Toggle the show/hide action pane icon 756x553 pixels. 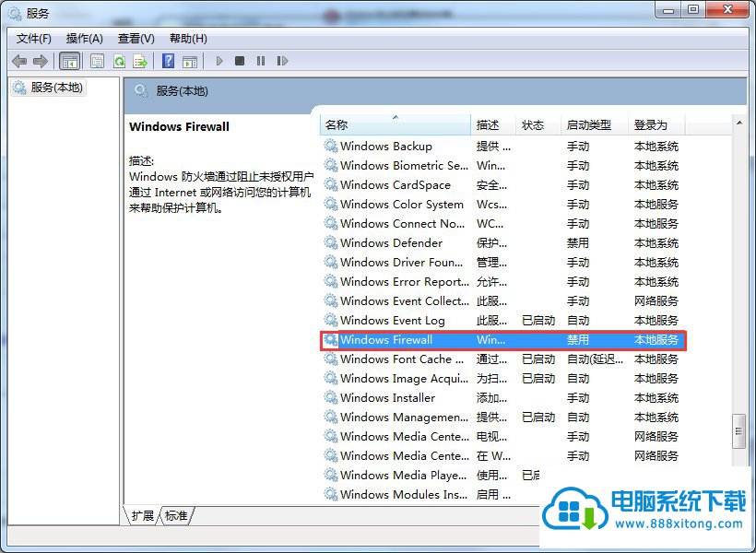tap(190, 61)
